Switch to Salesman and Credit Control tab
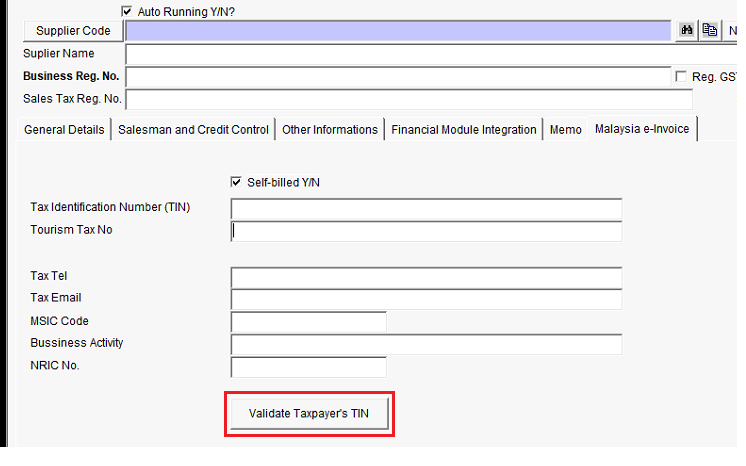 tap(193, 130)
